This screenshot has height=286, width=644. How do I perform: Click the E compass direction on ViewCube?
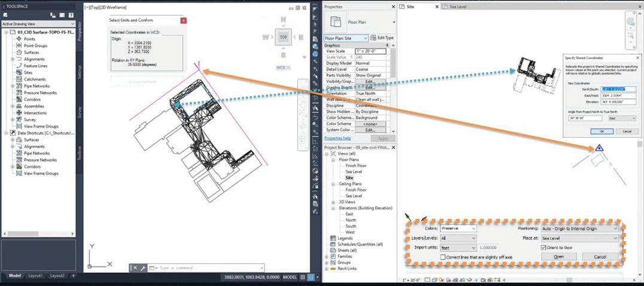point(301,37)
